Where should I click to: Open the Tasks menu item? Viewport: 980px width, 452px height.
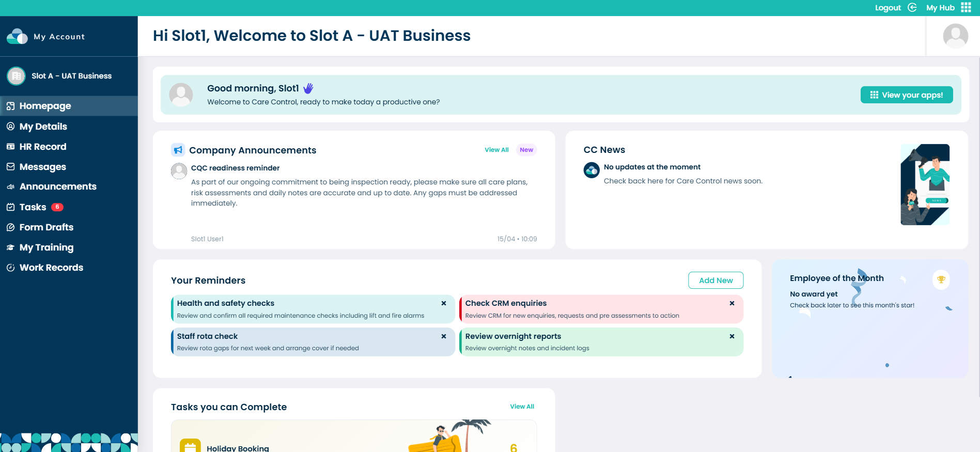pyautogui.click(x=33, y=207)
